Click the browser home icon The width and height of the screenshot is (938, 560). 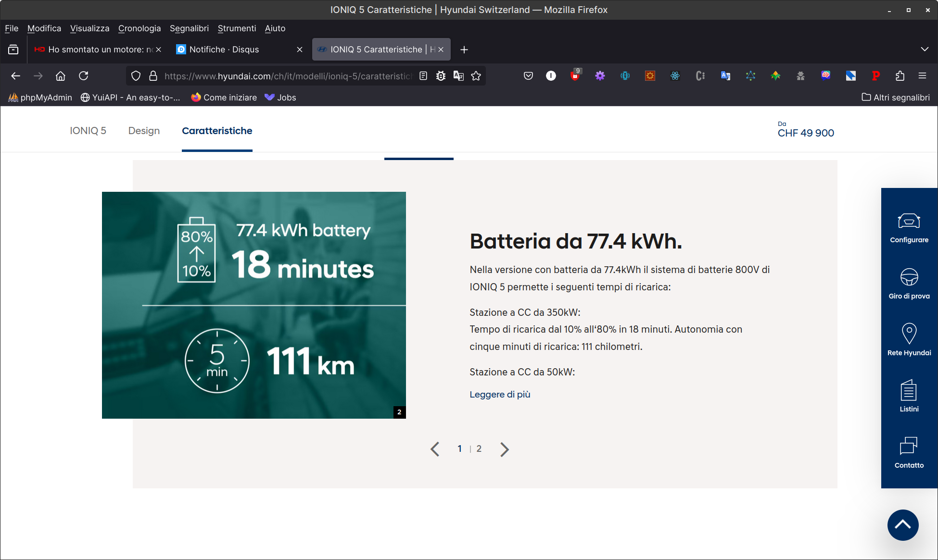pos(61,76)
